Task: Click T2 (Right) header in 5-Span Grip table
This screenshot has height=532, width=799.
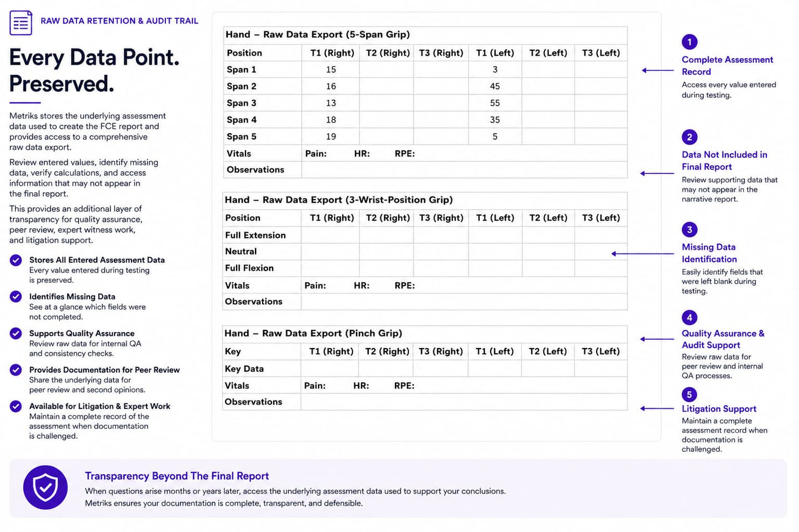Action: pos(388,53)
